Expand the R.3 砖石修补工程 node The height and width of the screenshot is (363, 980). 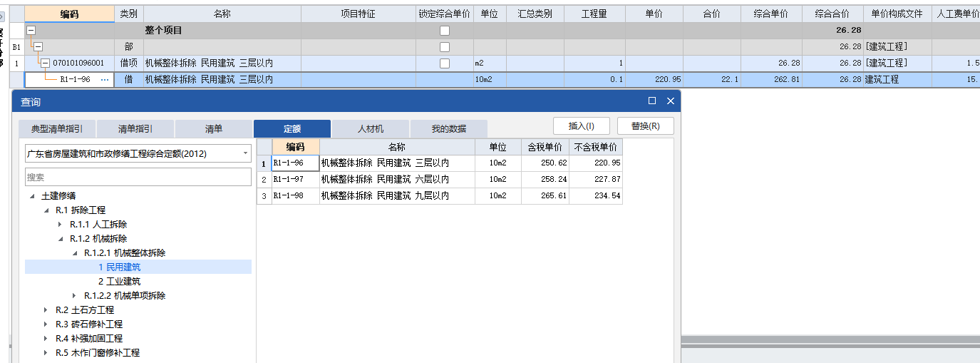46,324
